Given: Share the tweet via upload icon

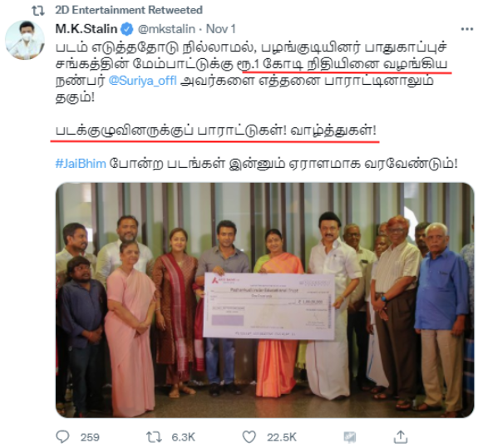Looking at the screenshot, I should click(x=401, y=436).
